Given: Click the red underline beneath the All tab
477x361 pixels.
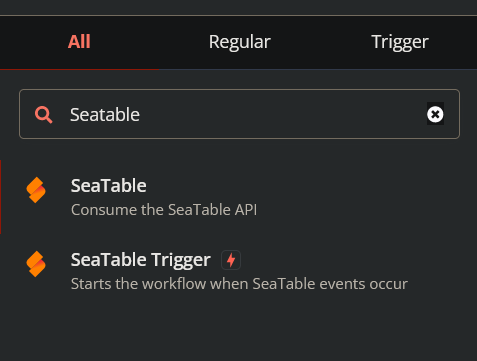Looking at the screenshot, I should coord(79,69).
